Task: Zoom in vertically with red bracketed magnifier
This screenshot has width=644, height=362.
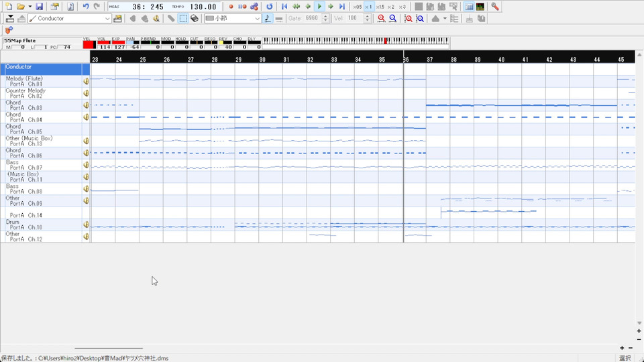Action: (x=409, y=19)
